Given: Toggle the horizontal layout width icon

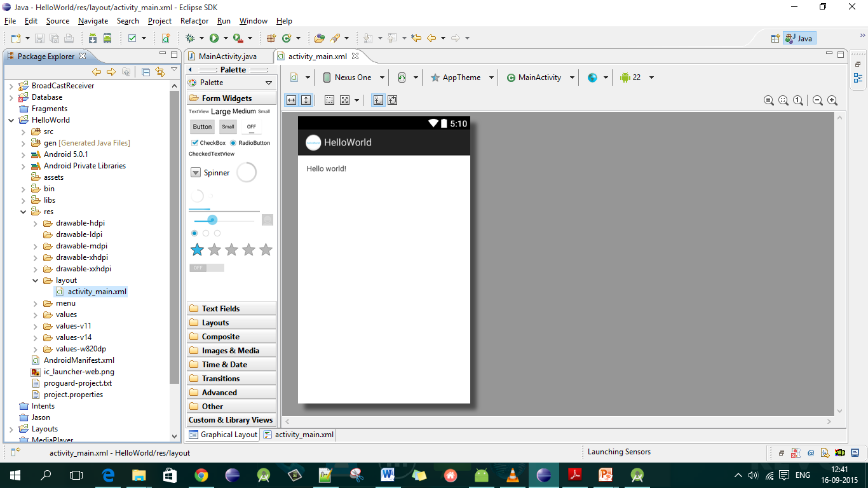Looking at the screenshot, I should [291, 100].
